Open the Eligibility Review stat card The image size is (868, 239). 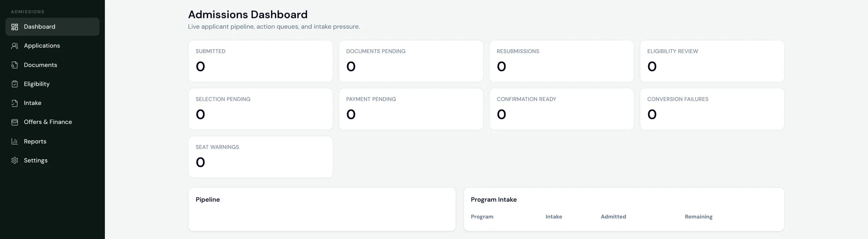click(x=712, y=61)
